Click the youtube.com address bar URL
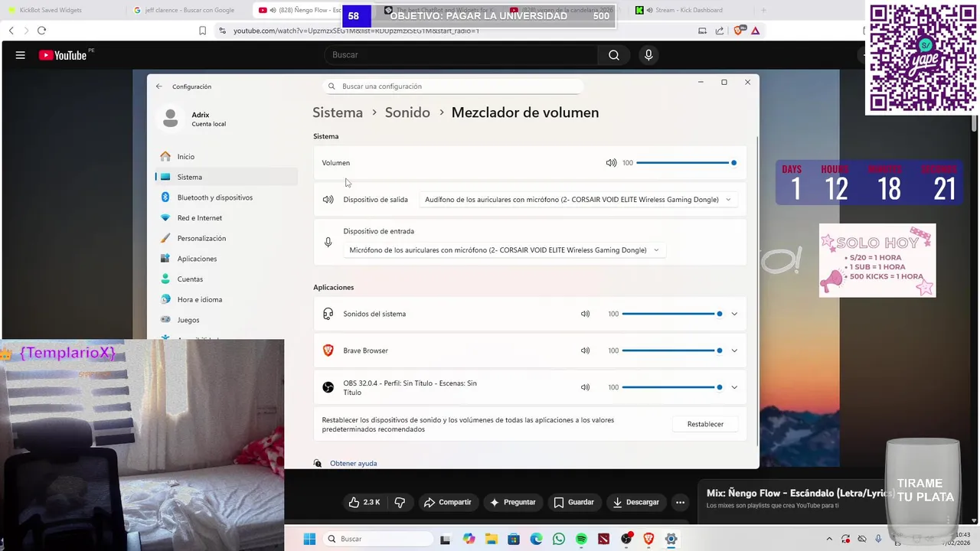The height and width of the screenshot is (551, 980). coord(356,31)
